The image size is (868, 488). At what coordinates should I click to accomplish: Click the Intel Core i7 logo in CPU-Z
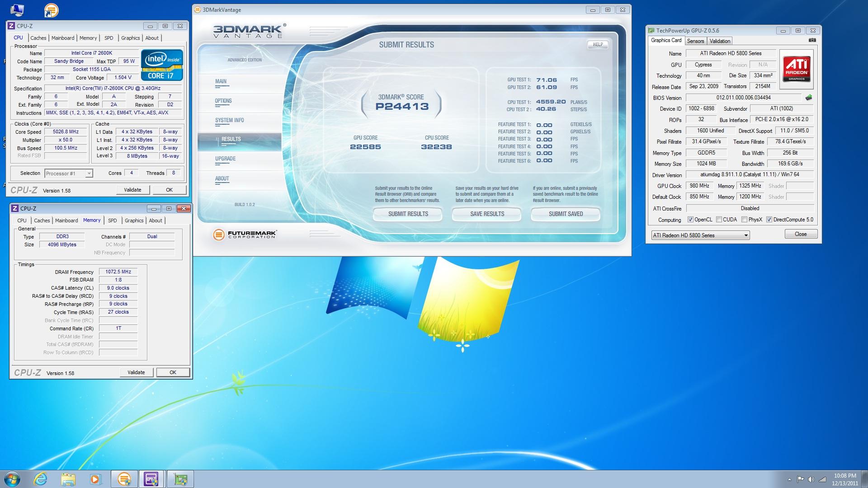coord(162,66)
